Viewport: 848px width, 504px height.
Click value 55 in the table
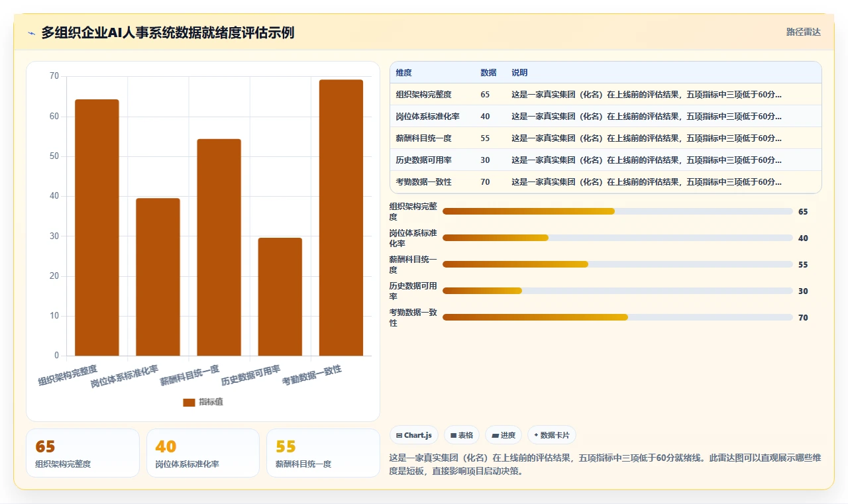485,138
